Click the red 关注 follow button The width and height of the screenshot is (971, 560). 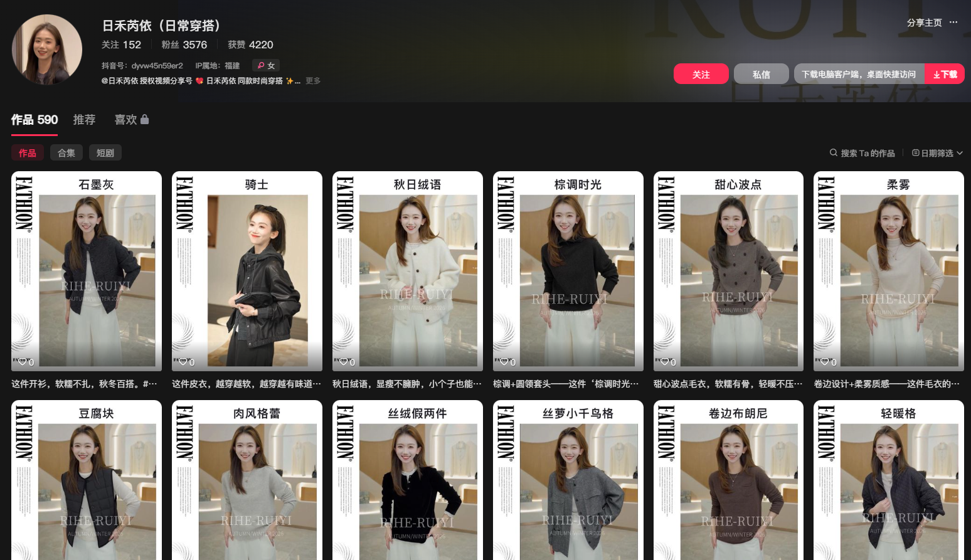tap(701, 74)
